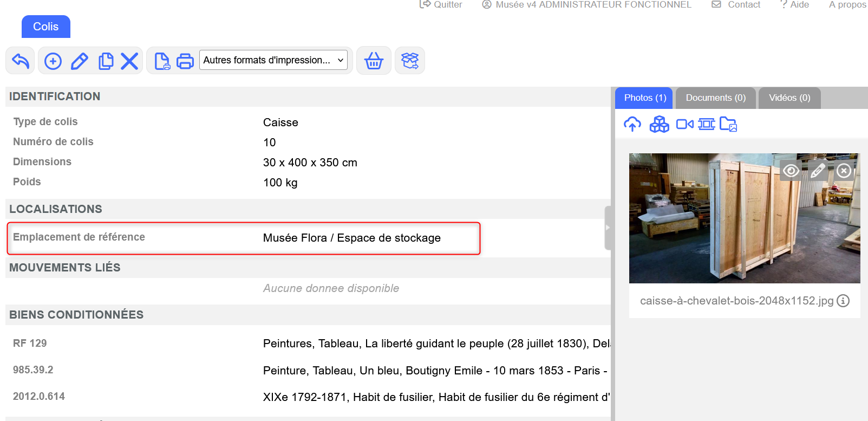Open the Autres formats d'impression dropdown
This screenshot has height=421, width=868.
click(273, 60)
